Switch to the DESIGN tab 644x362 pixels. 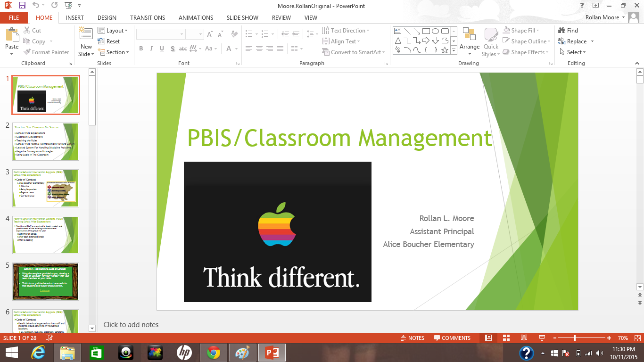coord(107,18)
